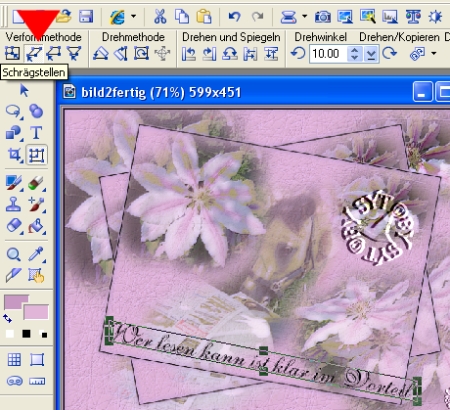Select the Paintbrush tool

click(x=14, y=183)
